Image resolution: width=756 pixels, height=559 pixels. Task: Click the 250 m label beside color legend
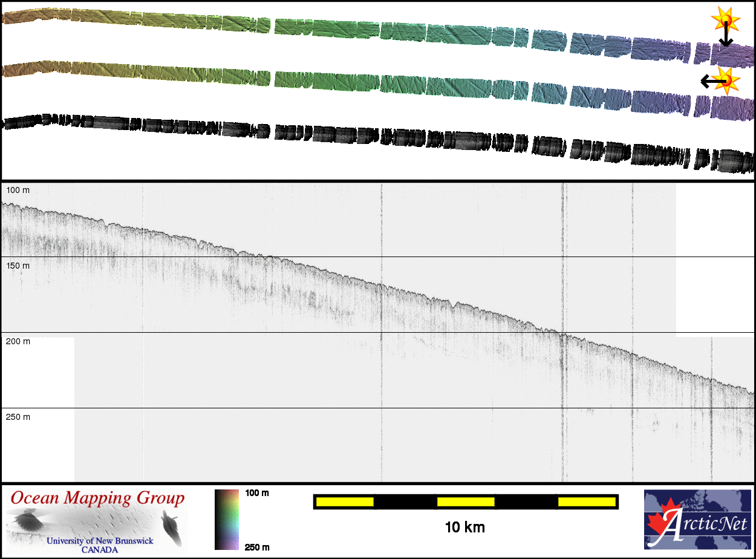[257, 548]
